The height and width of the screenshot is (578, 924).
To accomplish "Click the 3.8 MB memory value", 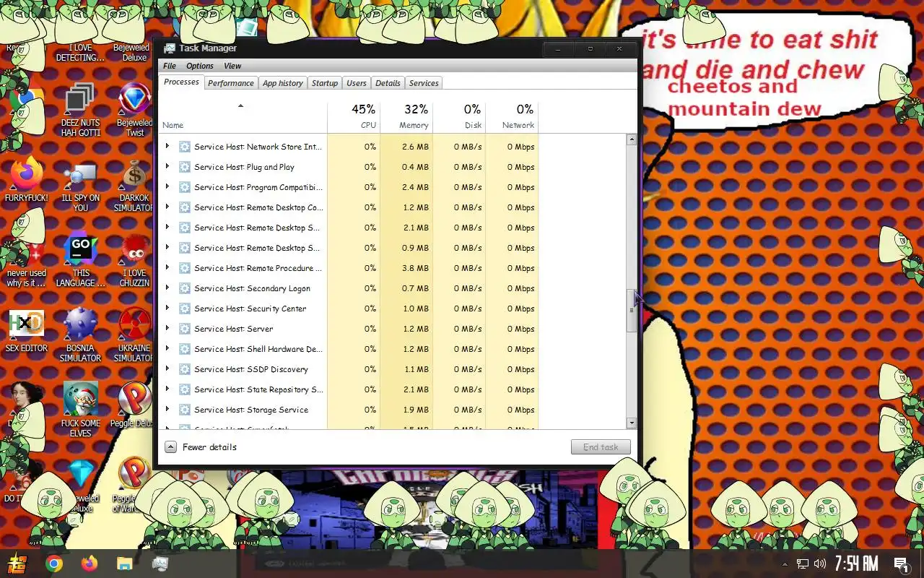I will point(415,268).
